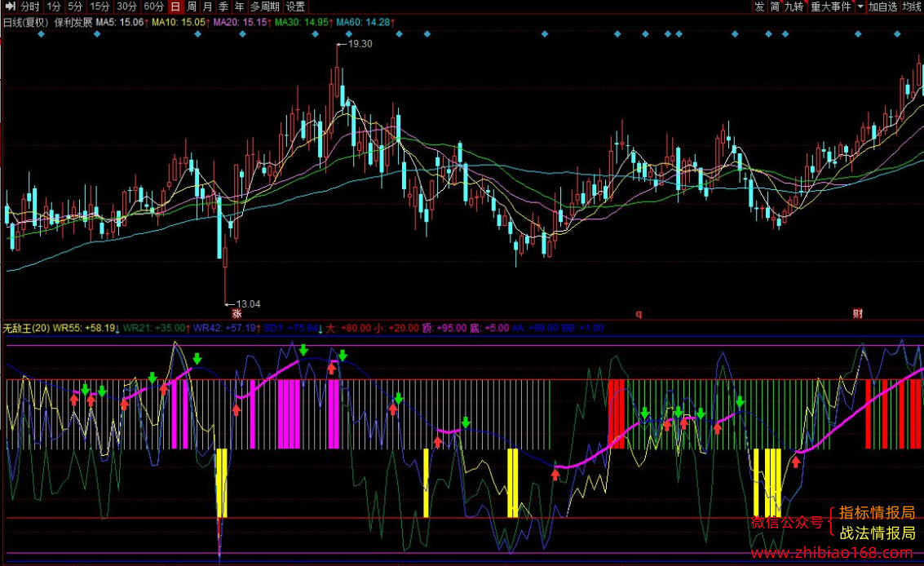Click the red 大: +80.00 value
The height and width of the screenshot is (566, 924).
pyautogui.click(x=348, y=328)
